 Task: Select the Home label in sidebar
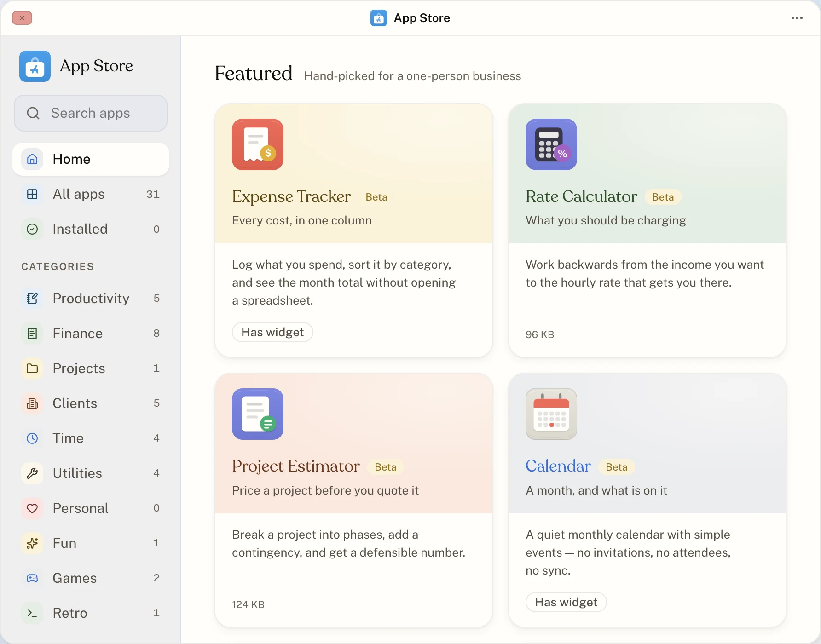(72, 159)
